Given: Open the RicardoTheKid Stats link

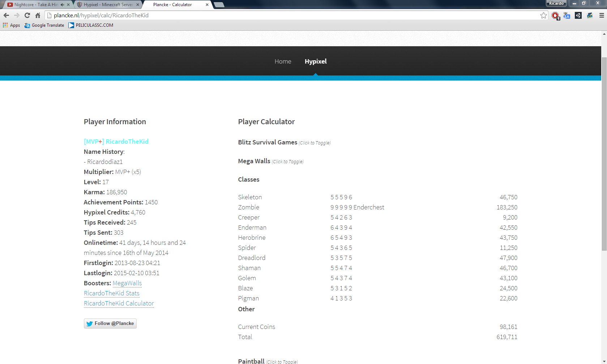Looking at the screenshot, I should point(112,293).
